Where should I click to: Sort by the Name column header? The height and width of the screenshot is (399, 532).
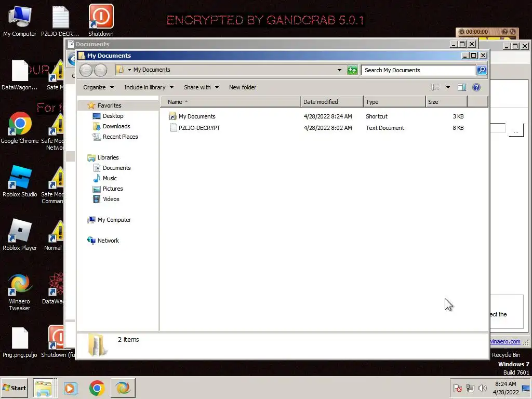click(x=230, y=102)
